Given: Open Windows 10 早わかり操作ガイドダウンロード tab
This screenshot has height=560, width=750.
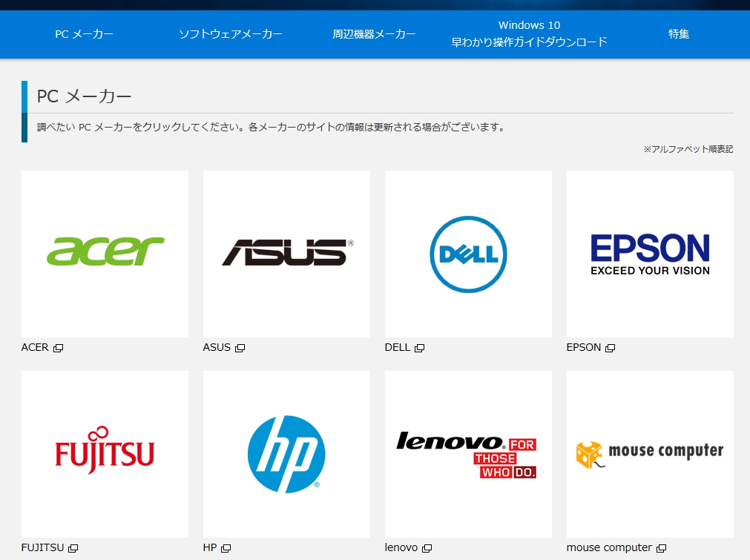Looking at the screenshot, I should [529, 34].
